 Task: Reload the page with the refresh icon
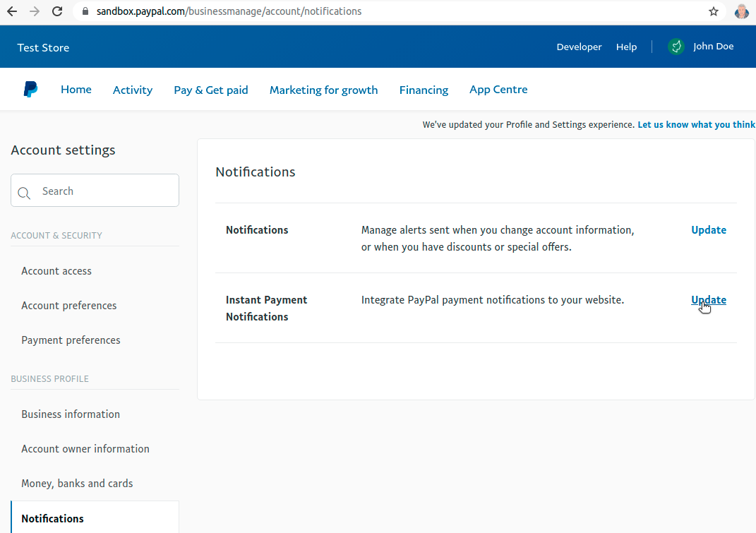[57, 11]
